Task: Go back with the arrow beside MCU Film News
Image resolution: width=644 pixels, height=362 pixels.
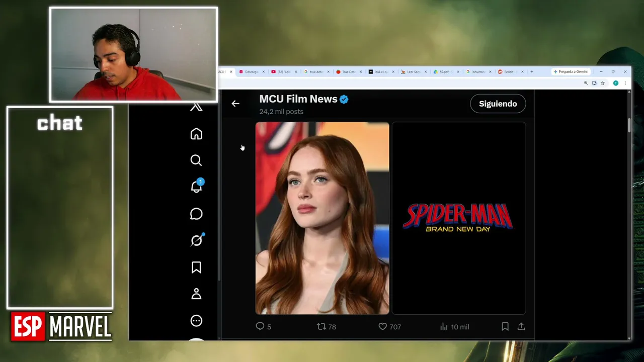Action: 235,104
